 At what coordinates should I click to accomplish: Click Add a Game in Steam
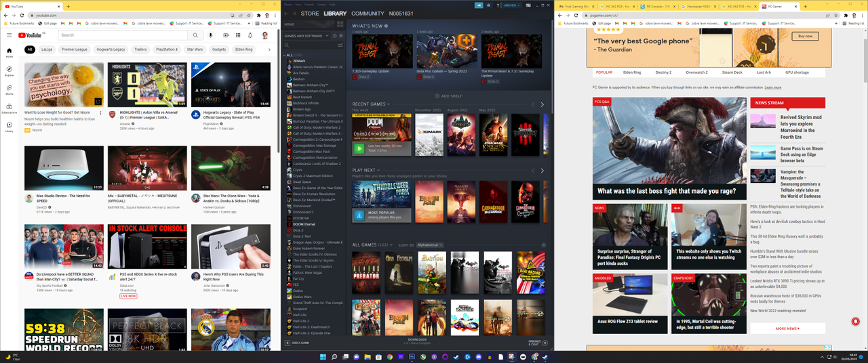tap(297, 343)
